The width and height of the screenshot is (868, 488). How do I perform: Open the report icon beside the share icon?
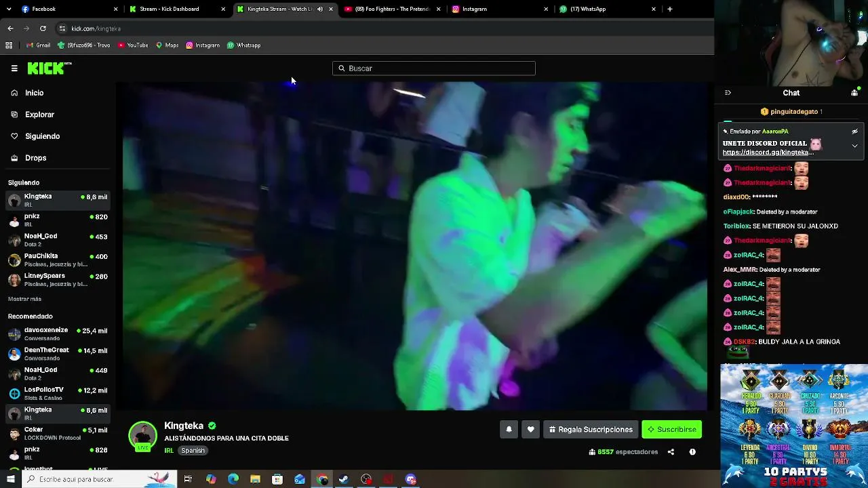tap(692, 452)
